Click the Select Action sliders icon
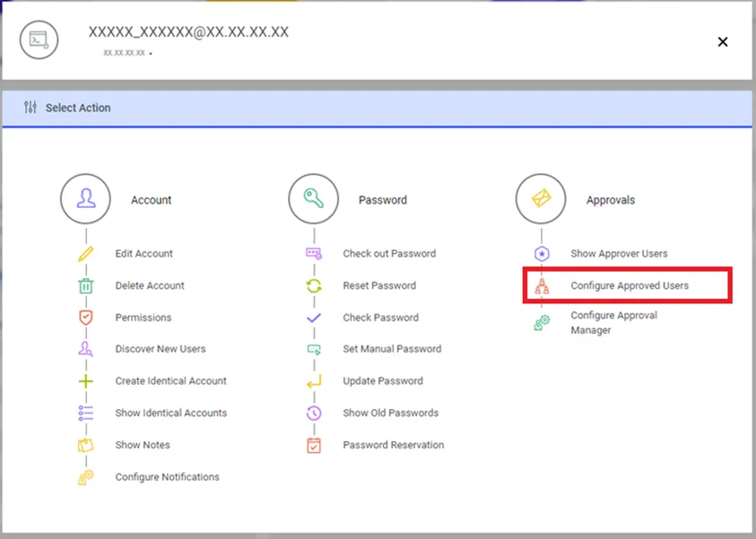Viewport: 756px width, 539px height. [30, 107]
